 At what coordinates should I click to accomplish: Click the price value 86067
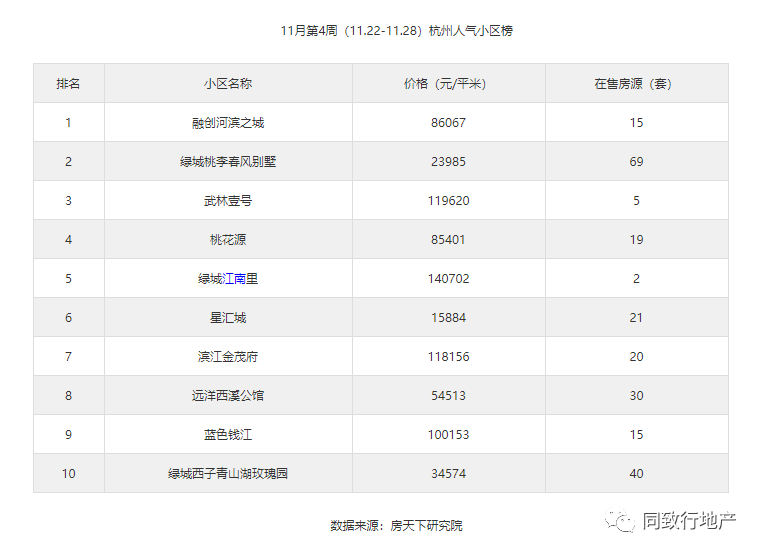point(448,123)
